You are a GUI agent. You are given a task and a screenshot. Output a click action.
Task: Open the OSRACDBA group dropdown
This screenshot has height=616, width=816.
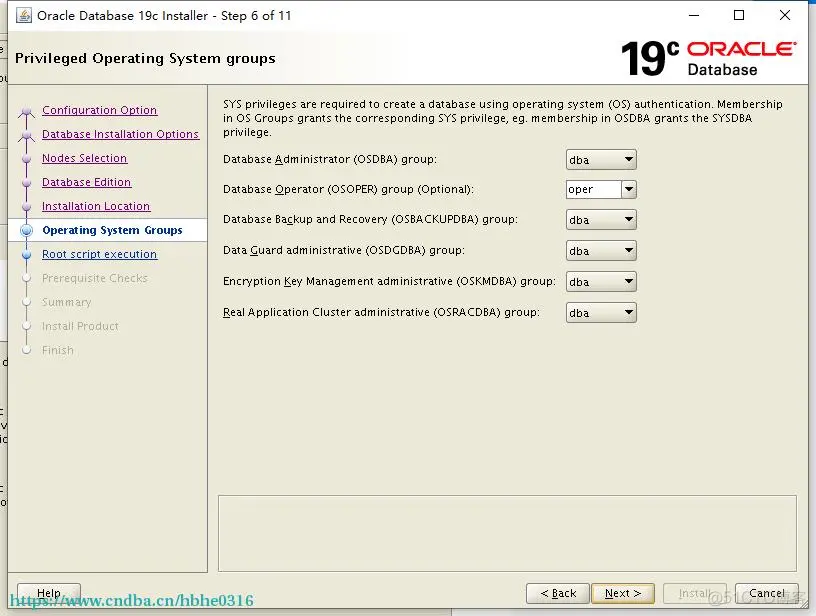point(601,313)
